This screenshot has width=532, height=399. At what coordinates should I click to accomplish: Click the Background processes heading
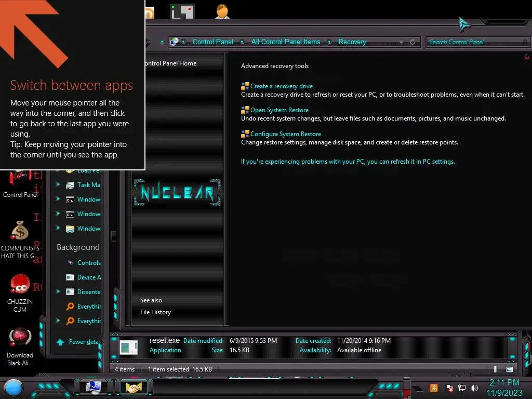pos(78,247)
